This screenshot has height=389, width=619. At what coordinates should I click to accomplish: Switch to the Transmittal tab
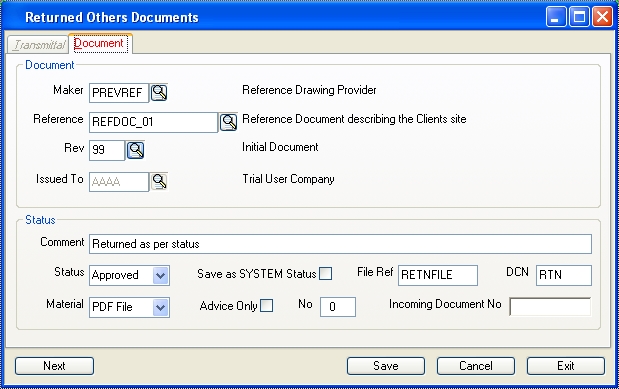(39, 45)
